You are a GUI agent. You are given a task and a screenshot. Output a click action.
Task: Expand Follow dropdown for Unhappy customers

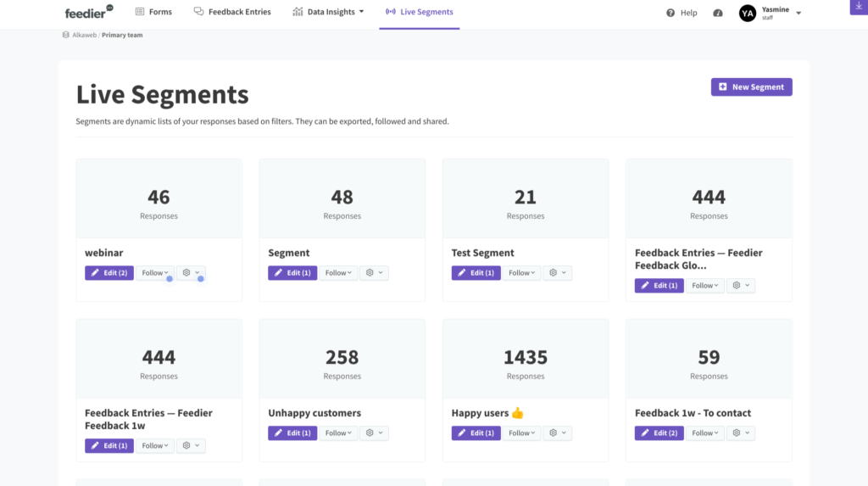338,433
